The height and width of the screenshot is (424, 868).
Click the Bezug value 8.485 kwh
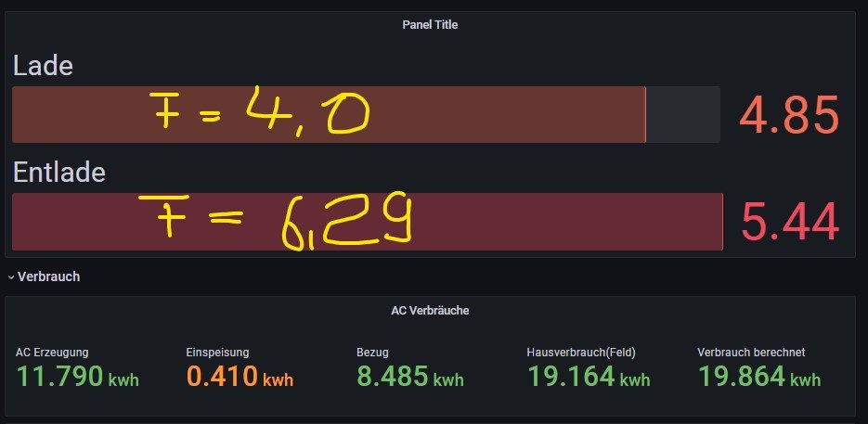pyautogui.click(x=409, y=377)
